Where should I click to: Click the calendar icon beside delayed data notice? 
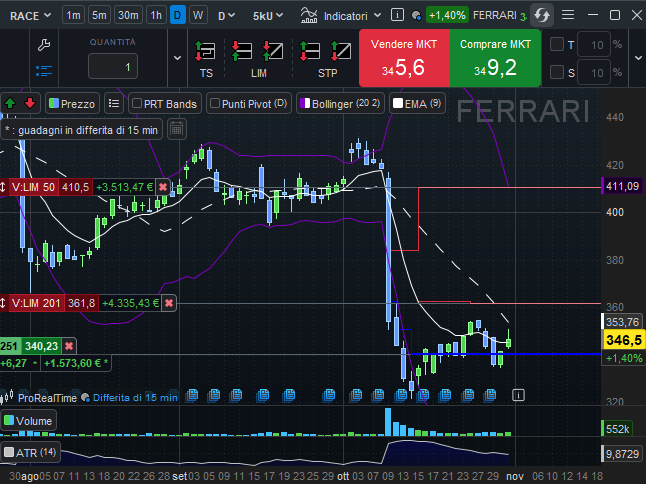pyautogui.click(x=176, y=129)
